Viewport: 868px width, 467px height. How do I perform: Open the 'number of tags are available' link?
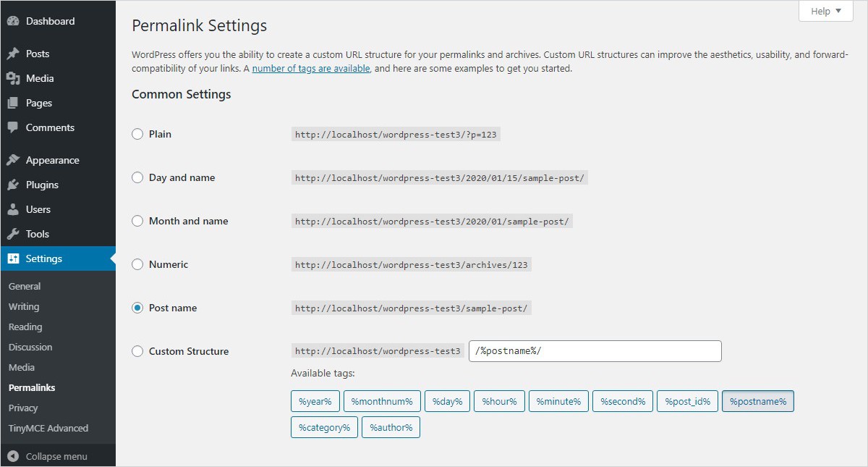[x=311, y=69]
